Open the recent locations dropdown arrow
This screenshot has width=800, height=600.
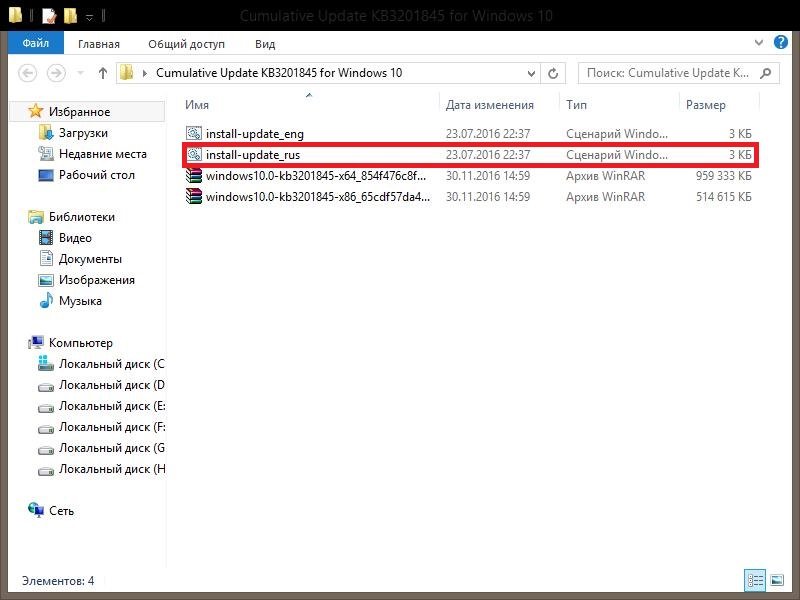pos(80,73)
